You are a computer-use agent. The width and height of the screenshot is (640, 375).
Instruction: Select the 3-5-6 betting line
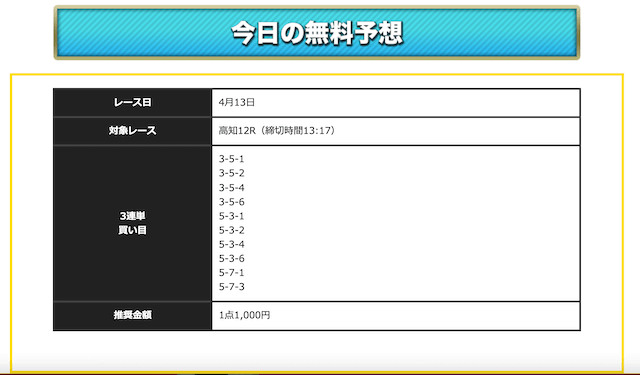[x=231, y=202]
